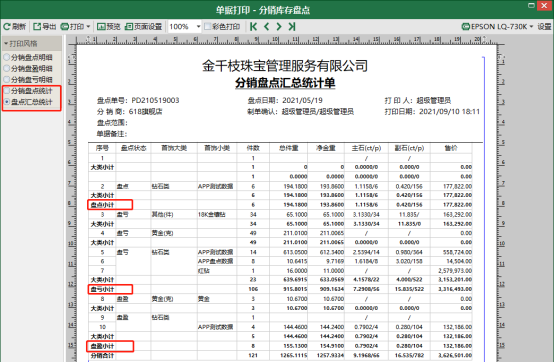This screenshot has height=362, width=554.
Task: Click the 打印日期 value 2021/09/10 18:11
Action: tap(449, 112)
